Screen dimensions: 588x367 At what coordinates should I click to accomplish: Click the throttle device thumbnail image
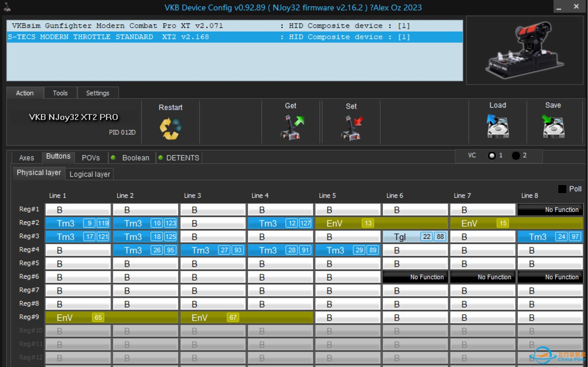tap(525, 50)
